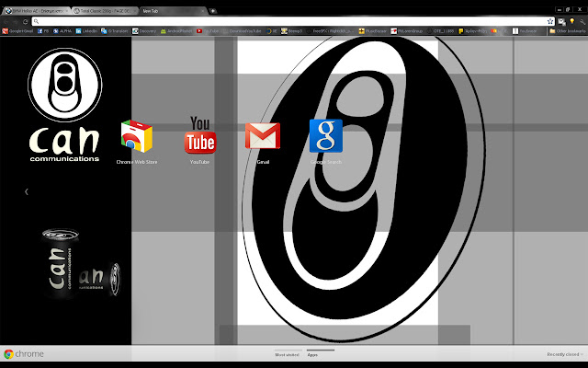Switch to Apps section
Viewport: 588px width, 368px height.
click(x=312, y=354)
